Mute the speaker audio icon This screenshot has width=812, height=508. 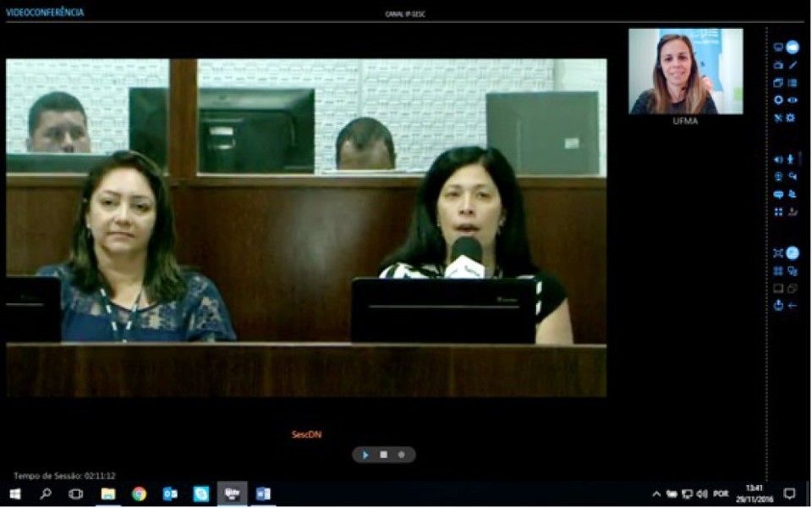[778, 160]
